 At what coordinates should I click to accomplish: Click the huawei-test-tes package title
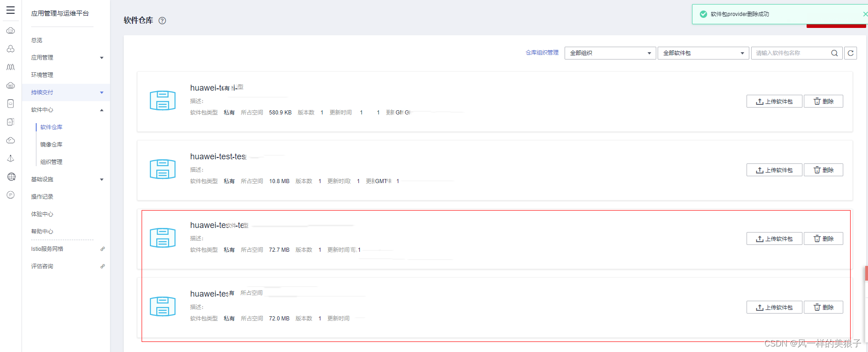click(x=218, y=157)
